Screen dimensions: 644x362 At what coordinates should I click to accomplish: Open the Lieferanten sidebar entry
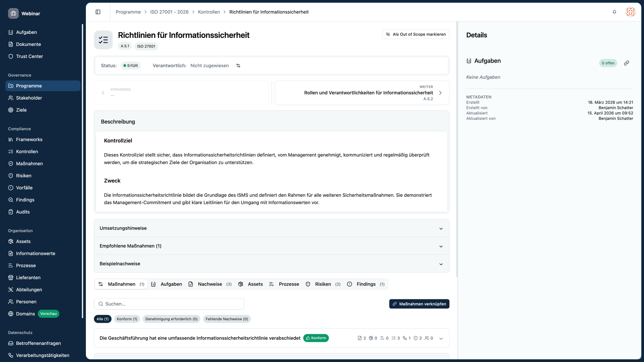point(28,278)
